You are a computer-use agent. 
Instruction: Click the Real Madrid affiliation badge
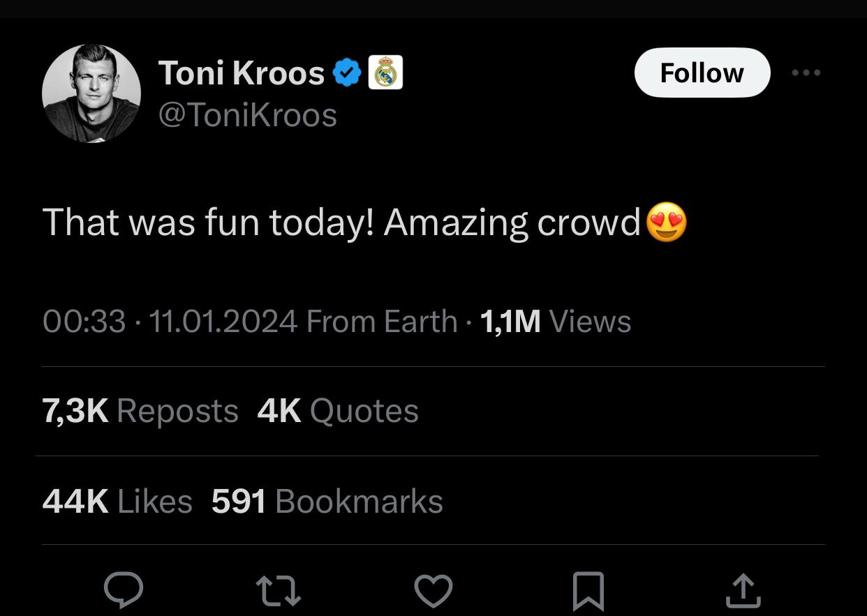[385, 73]
